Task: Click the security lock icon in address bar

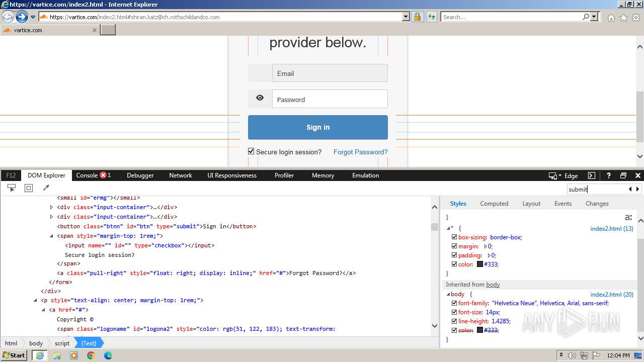Action: click(x=417, y=17)
